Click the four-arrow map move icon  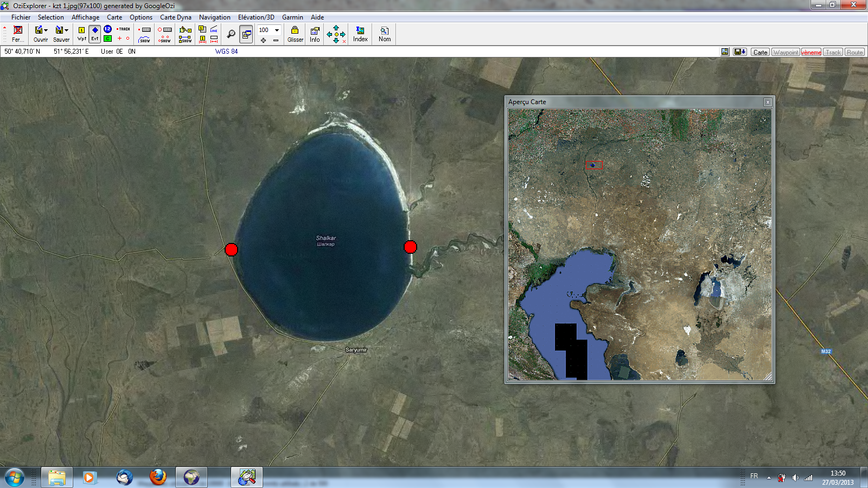coord(336,34)
